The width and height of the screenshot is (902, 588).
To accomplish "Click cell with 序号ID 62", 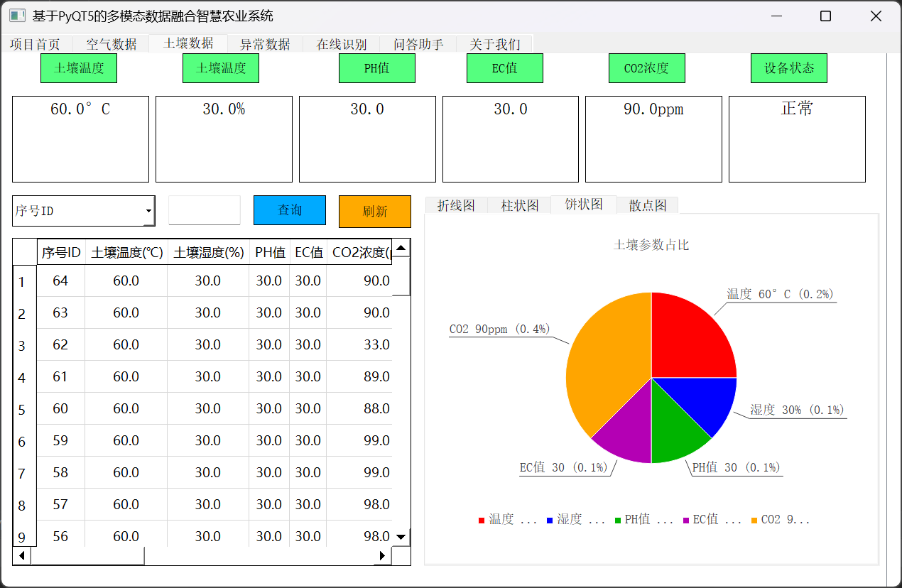I will [61, 345].
